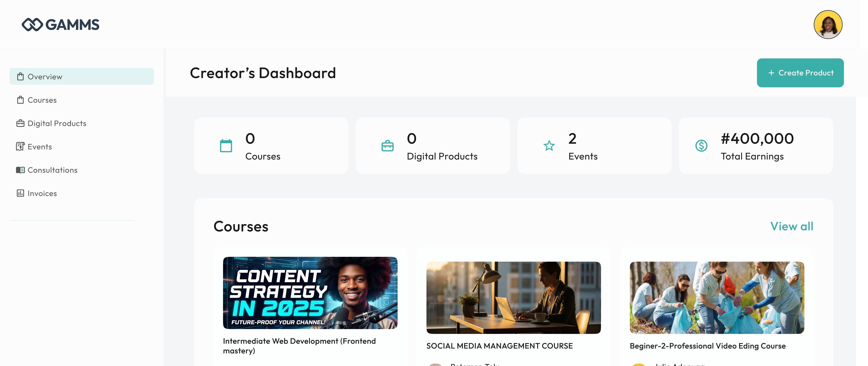This screenshot has height=366, width=868.
Task: Click the Creator's Dashboard heading
Action: 263,73
